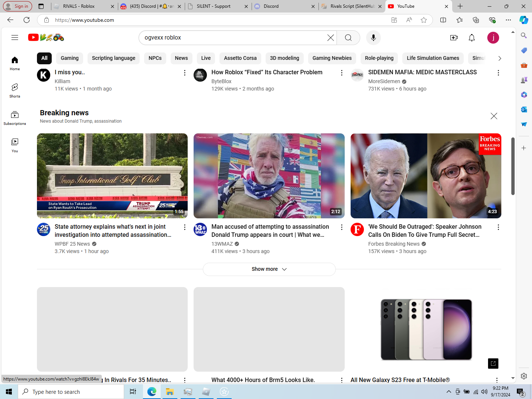Open ad external link icon
The height and width of the screenshot is (399, 532).
(493, 364)
